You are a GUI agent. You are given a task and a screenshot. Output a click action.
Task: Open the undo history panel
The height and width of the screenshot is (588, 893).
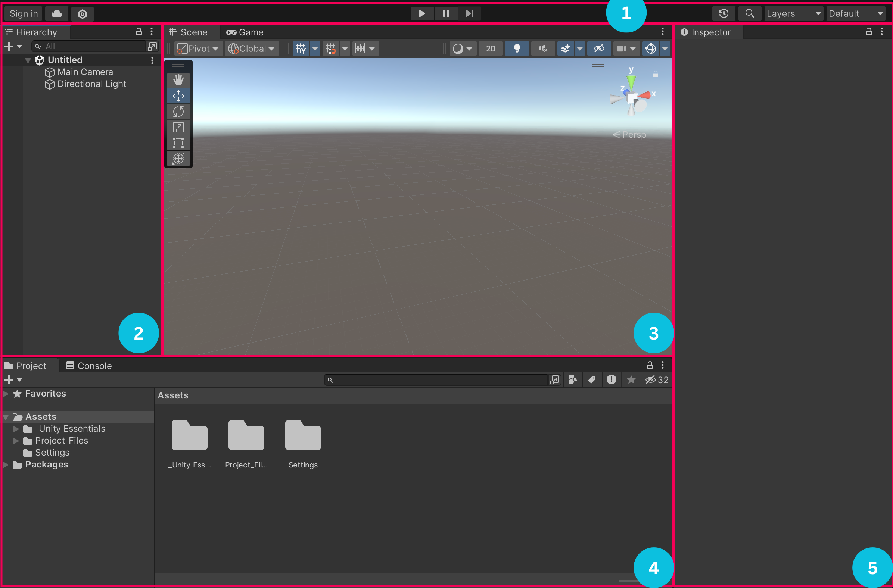[724, 13]
